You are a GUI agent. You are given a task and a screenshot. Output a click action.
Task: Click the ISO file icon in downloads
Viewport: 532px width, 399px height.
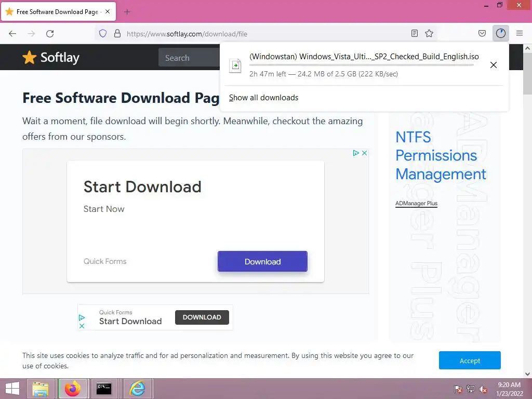[235, 65]
